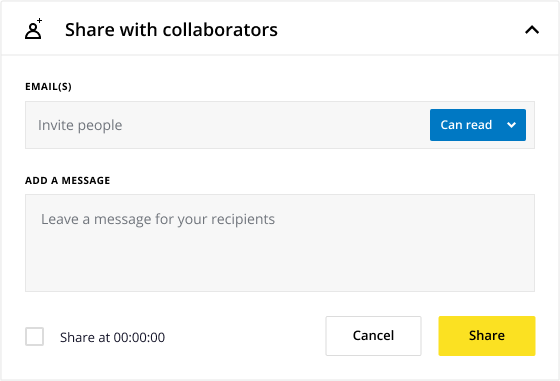Click the Share at 00:00:00 label text
Viewport: 560px width, 381px height.
click(x=112, y=337)
